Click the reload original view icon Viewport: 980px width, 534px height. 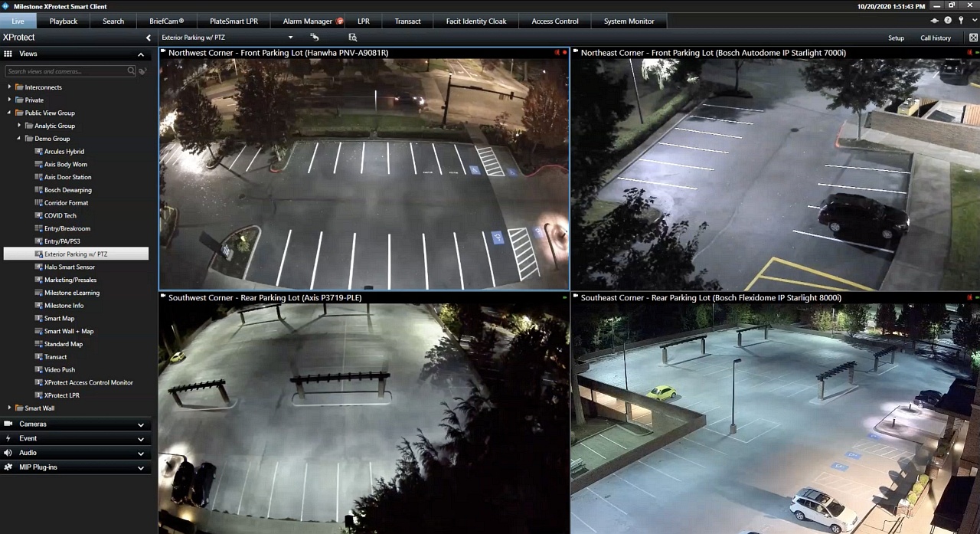pos(315,37)
